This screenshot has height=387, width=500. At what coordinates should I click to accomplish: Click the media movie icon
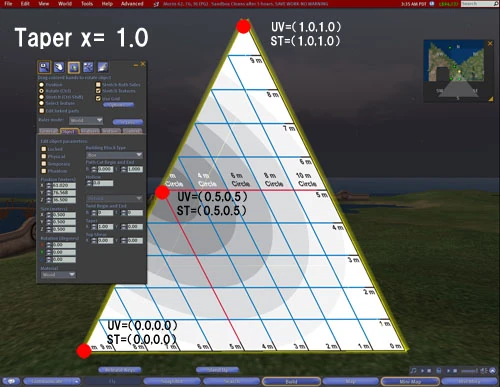[439, 371]
